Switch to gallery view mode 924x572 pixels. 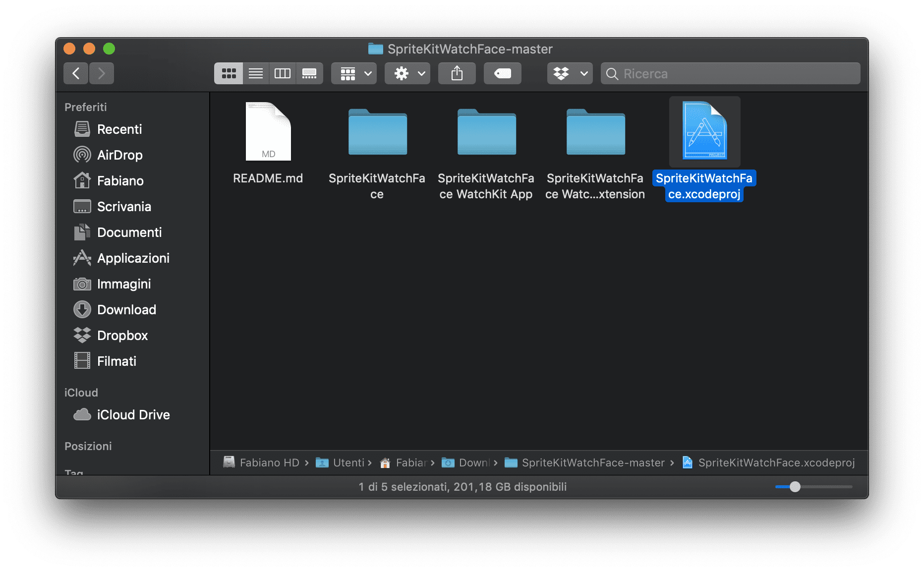309,73
